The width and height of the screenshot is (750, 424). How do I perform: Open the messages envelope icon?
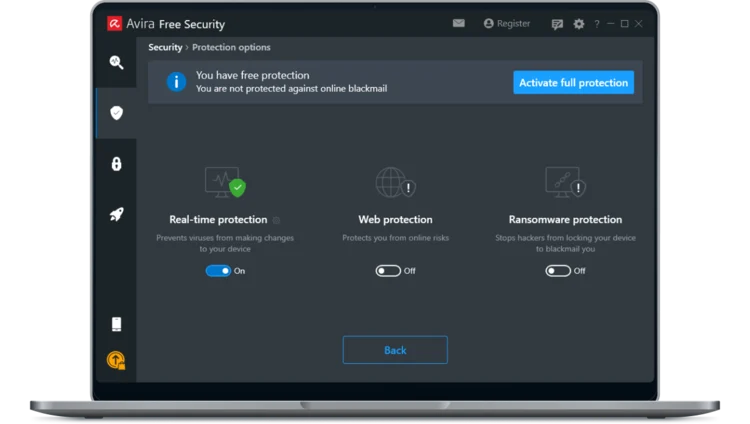coord(459,23)
